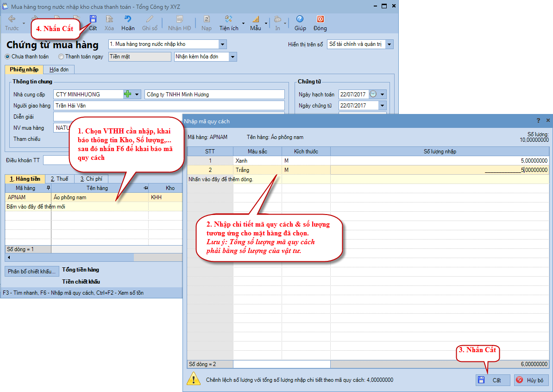Open the Tiện ích utilities tool
Image resolution: width=553 pixels, height=392 pixels.
(x=228, y=19)
